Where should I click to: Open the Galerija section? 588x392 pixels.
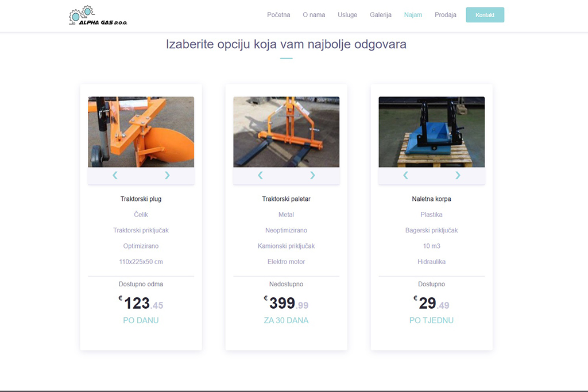pyautogui.click(x=381, y=15)
